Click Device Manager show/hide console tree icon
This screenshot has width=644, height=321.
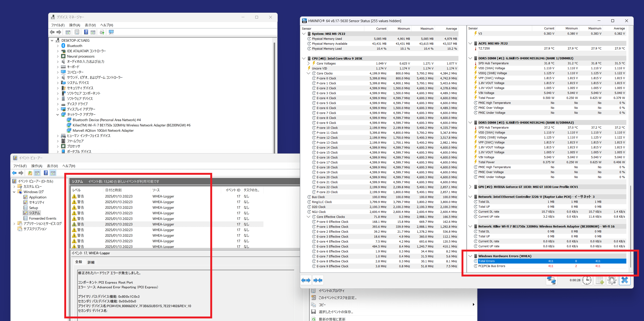coord(68,32)
